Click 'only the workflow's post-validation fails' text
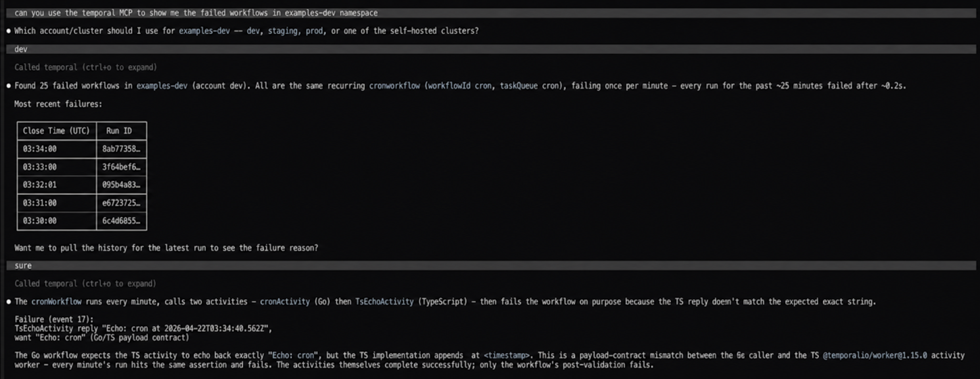The height and width of the screenshot is (379, 980). click(564, 365)
